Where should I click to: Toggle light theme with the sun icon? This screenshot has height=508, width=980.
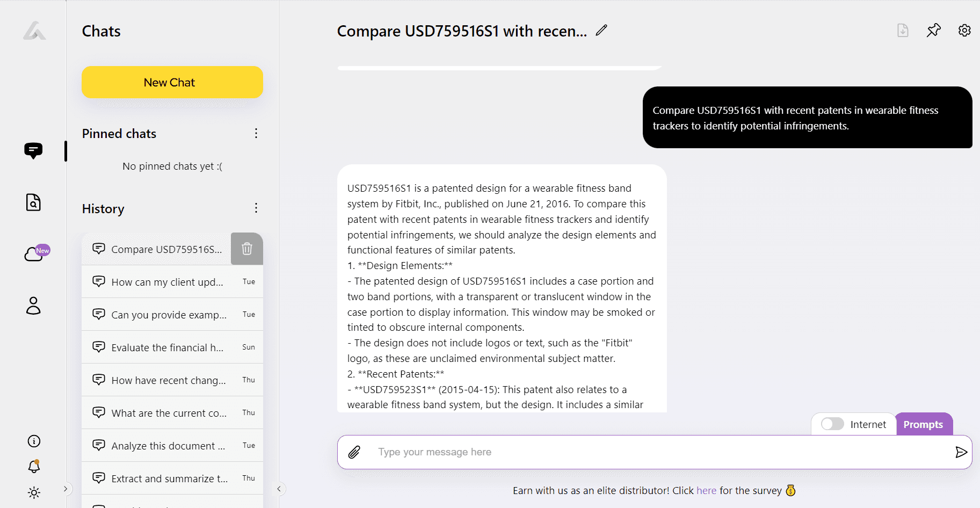pos(34,492)
